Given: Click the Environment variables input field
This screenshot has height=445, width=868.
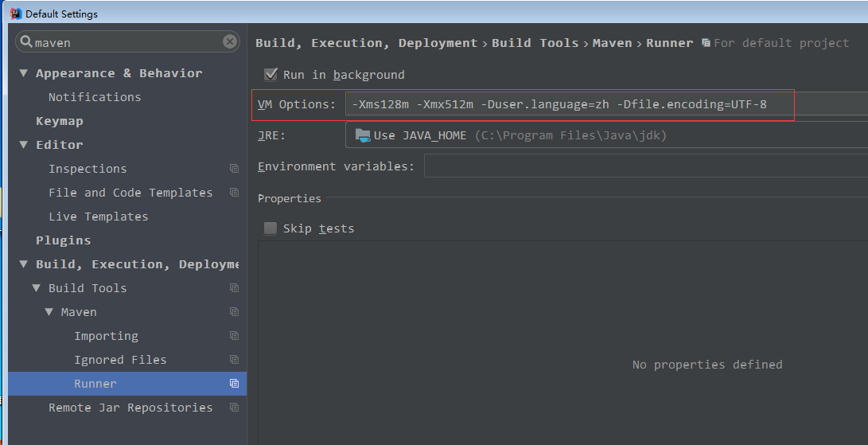Looking at the screenshot, I should click(646, 166).
